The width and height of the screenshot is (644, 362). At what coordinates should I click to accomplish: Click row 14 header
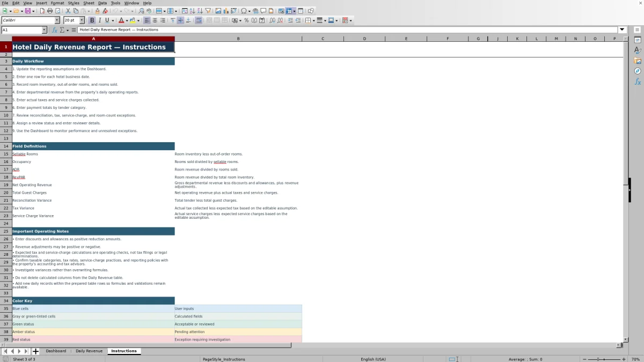[6, 146]
